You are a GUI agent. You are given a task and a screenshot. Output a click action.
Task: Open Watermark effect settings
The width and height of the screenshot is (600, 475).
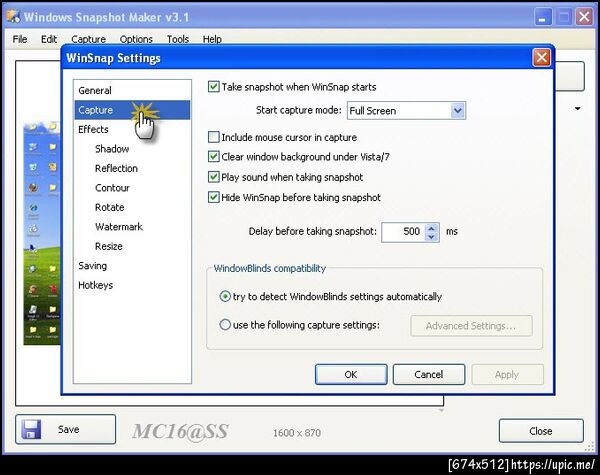119,227
